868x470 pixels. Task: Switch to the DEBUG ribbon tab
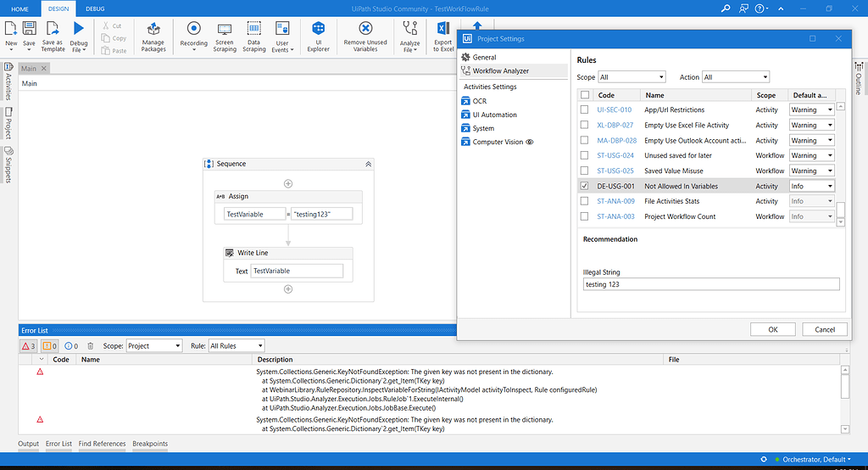96,8
